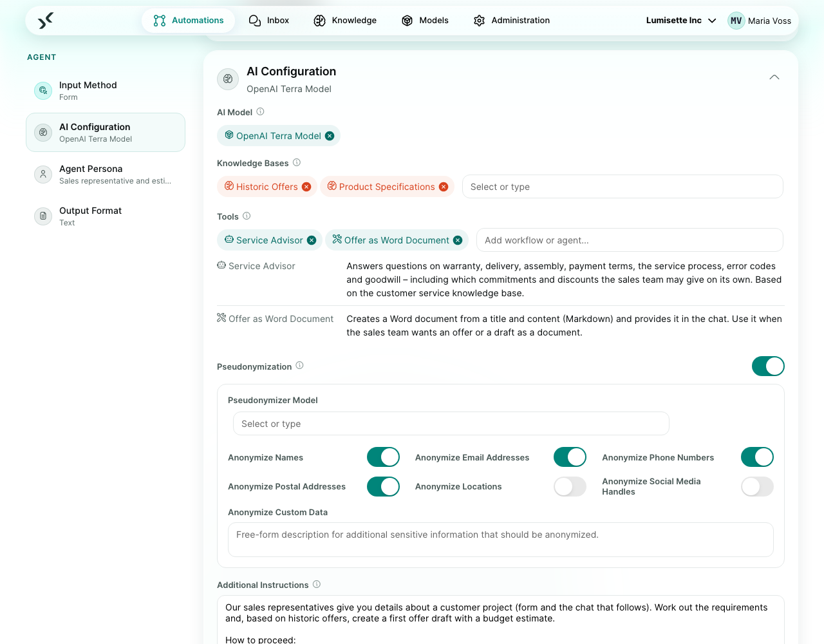Click Maria Voss MV avatar
Screen dimensions: 824x644
736,21
